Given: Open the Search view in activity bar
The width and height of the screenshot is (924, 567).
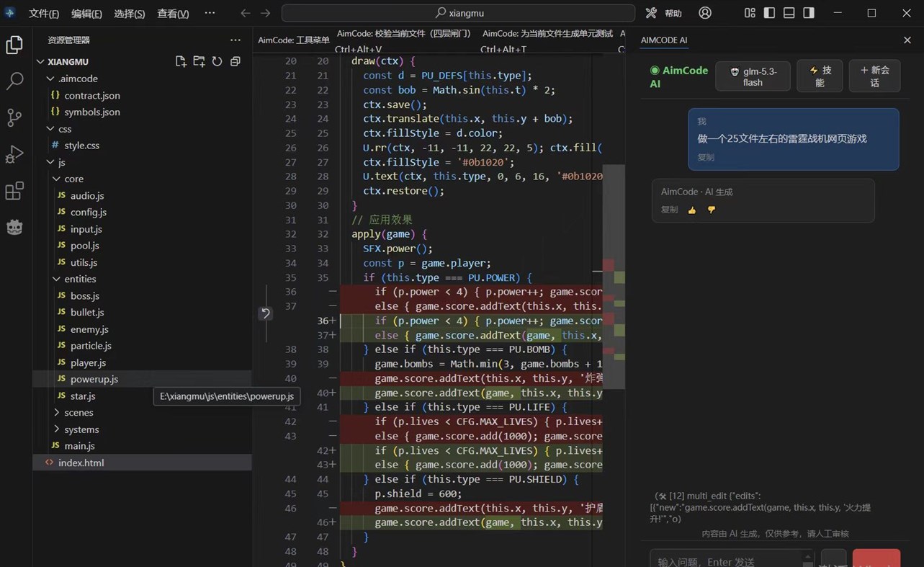Looking at the screenshot, I should (14, 81).
